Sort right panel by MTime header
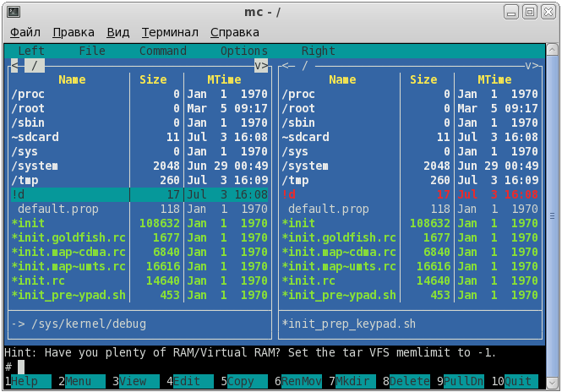This screenshot has height=392, width=562. 494,79
